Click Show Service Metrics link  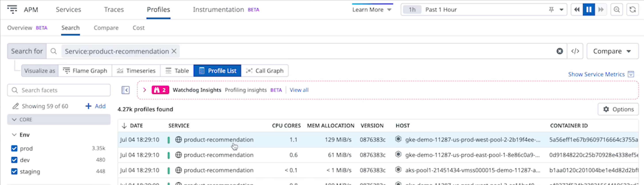click(x=596, y=74)
